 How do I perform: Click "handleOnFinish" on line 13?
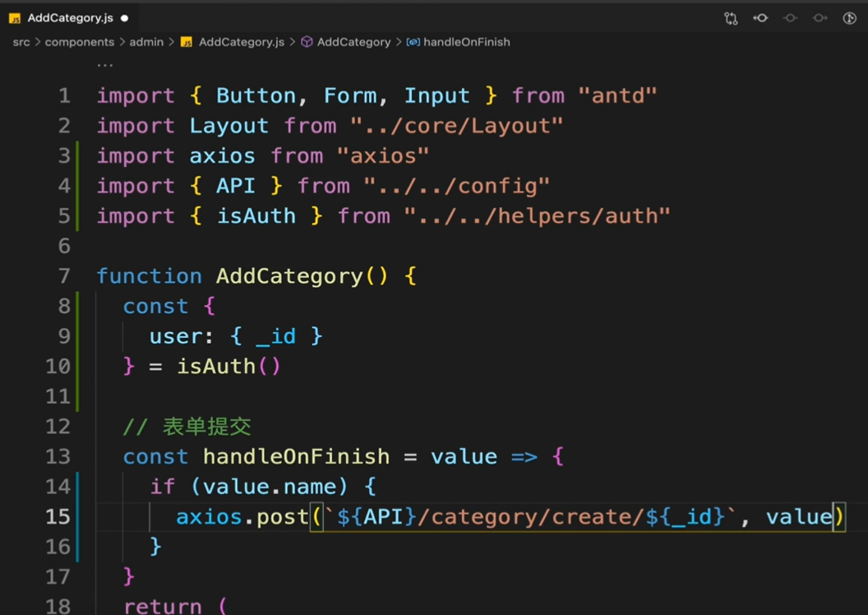tap(296, 456)
